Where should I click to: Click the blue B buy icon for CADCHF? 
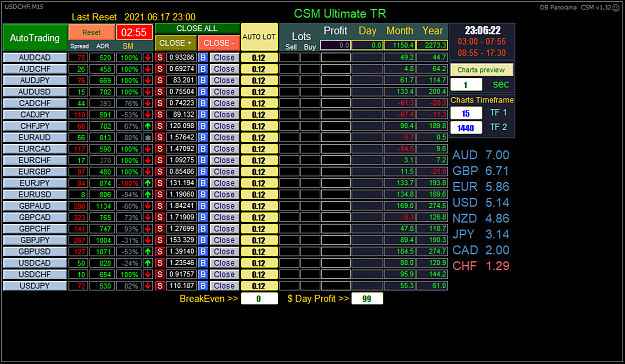(x=203, y=103)
